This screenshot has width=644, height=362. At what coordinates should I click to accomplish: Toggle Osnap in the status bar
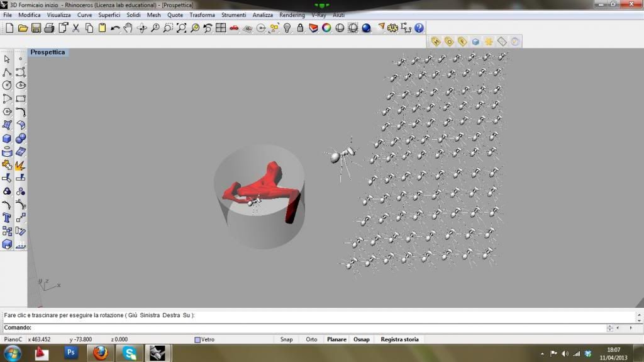pyautogui.click(x=362, y=339)
